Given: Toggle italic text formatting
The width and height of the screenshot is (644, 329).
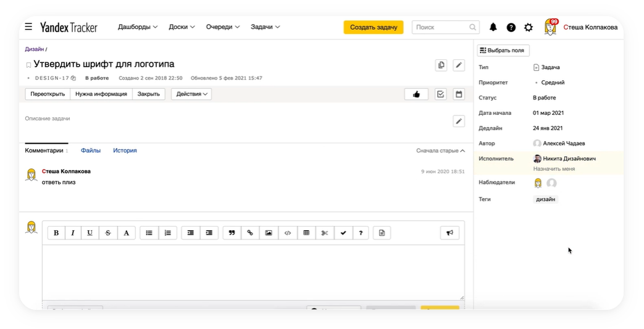Looking at the screenshot, I should [73, 233].
